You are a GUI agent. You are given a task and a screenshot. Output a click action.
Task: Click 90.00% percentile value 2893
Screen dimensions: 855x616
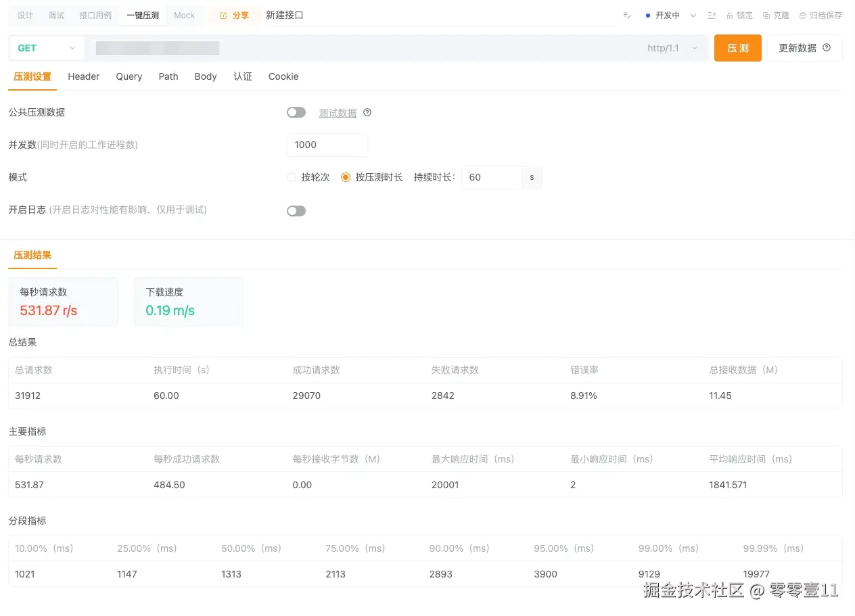click(441, 574)
